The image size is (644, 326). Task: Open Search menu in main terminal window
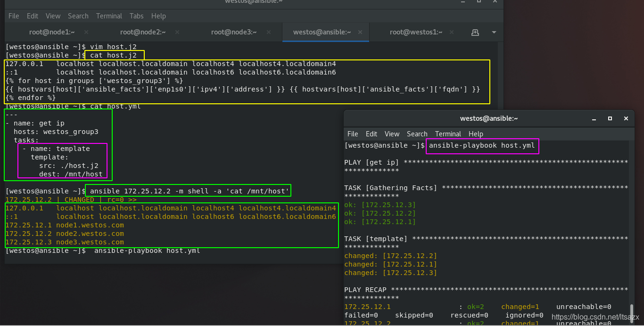78,16
